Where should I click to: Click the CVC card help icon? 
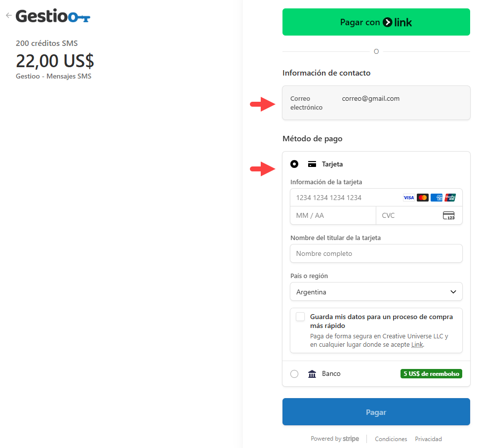[448, 215]
